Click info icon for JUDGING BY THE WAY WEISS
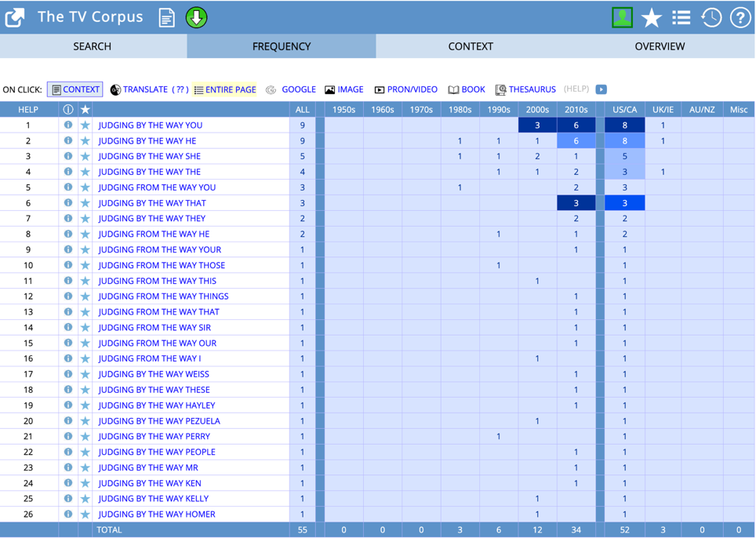Viewport: 756px width, 538px height. tap(68, 373)
